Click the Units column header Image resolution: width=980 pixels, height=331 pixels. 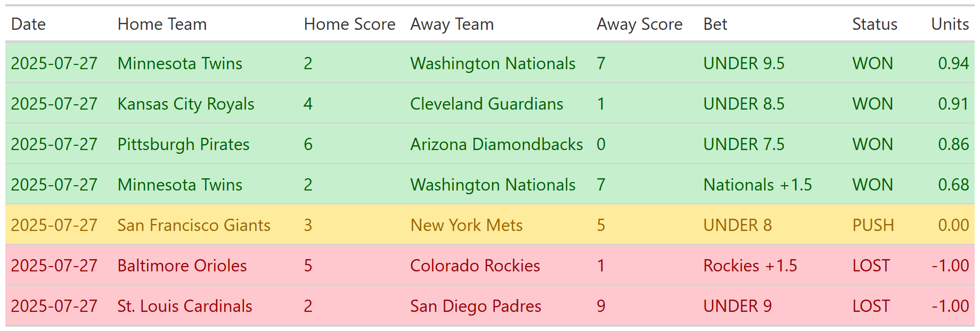point(950,24)
